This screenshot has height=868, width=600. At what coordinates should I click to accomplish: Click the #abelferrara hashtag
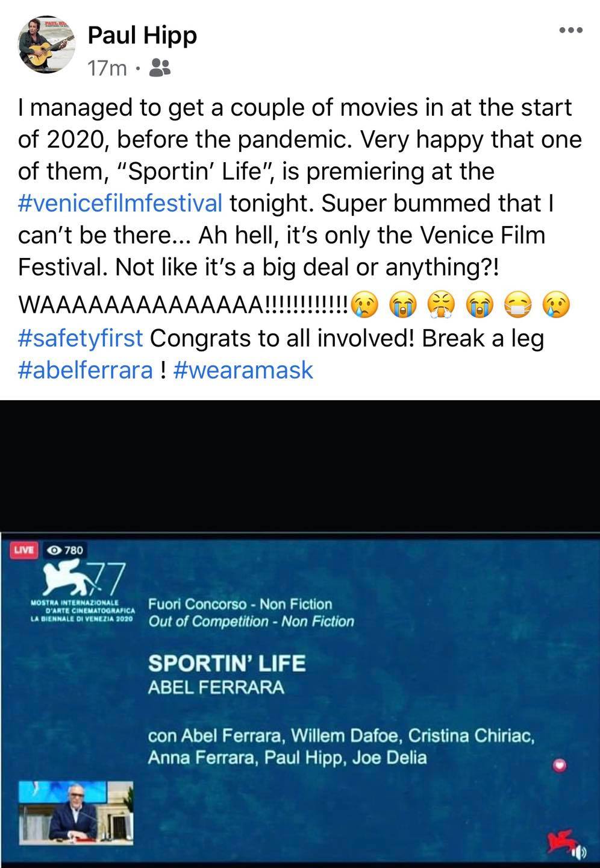click(86, 370)
